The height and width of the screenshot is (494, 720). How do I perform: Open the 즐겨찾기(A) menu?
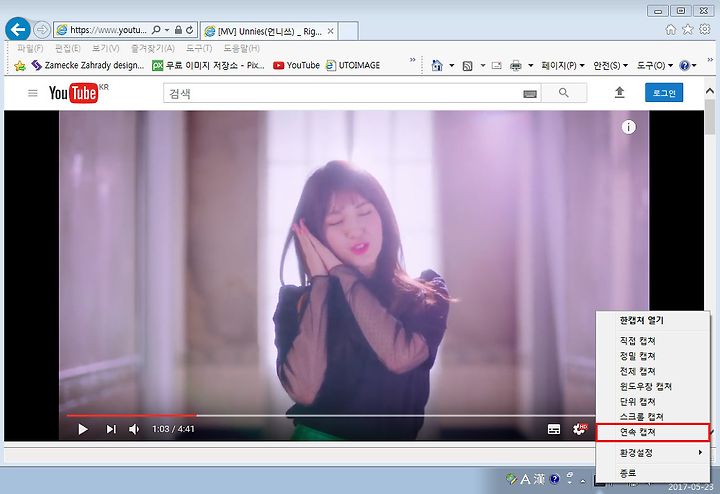click(x=152, y=48)
